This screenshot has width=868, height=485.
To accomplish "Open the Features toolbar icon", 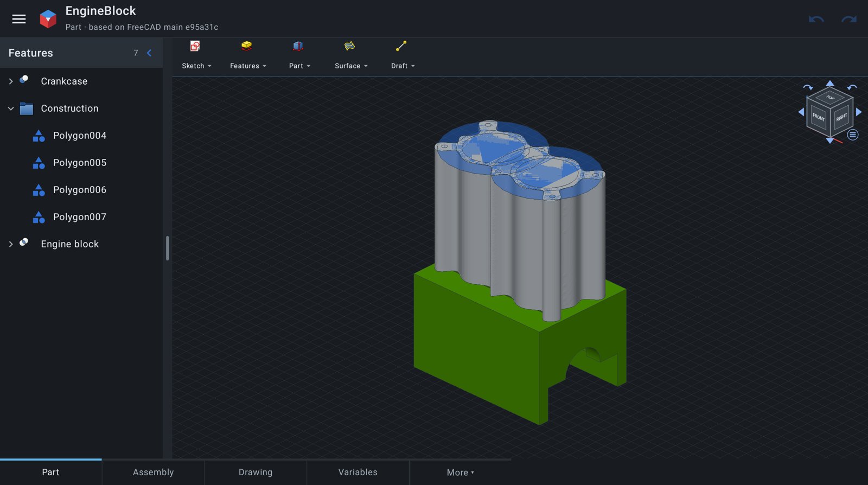I will tap(247, 46).
